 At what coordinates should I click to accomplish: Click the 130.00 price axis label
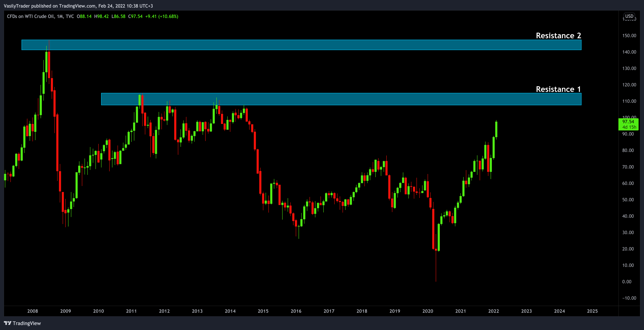pyautogui.click(x=629, y=68)
